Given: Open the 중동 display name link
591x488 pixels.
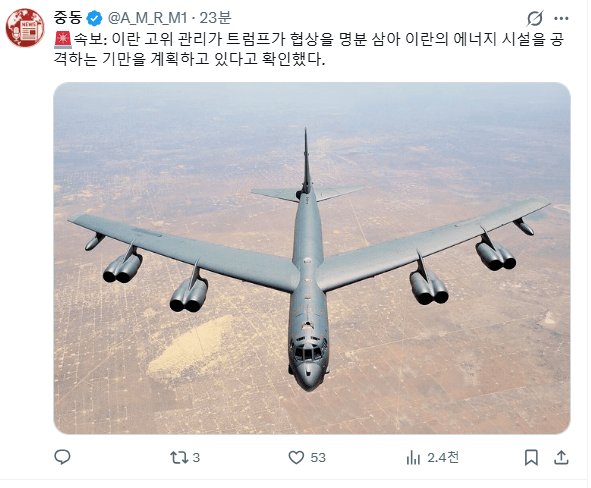Looking at the screenshot, I should click(x=68, y=18).
